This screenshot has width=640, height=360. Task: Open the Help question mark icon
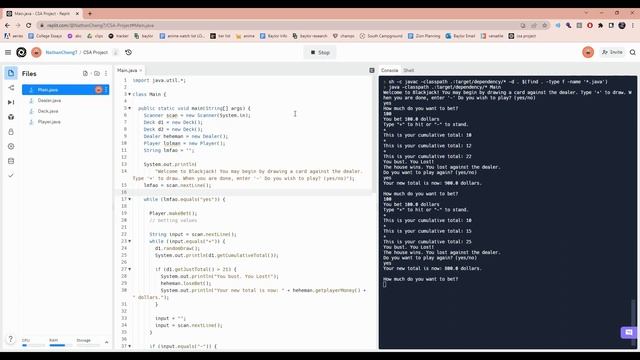[11, 339]
